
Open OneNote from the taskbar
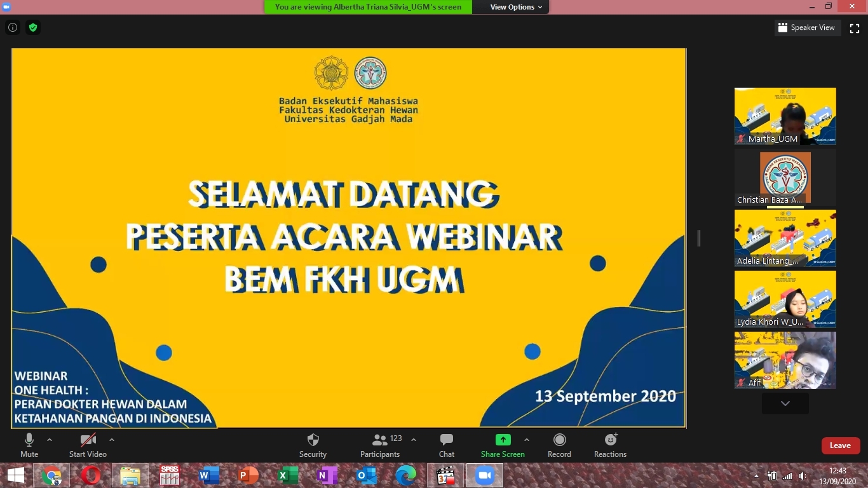[x=327, y=475]
